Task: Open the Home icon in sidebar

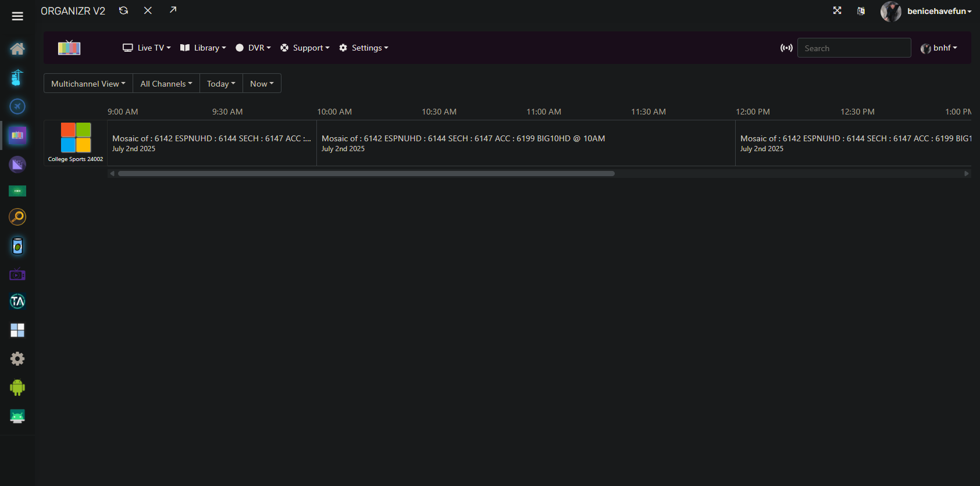Action: click(x=17, y=49)
